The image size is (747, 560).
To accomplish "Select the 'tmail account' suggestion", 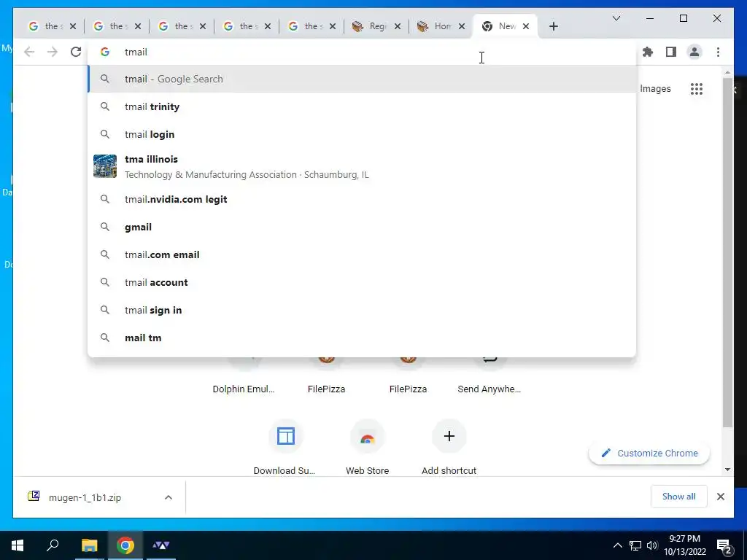I will point(362,282).
